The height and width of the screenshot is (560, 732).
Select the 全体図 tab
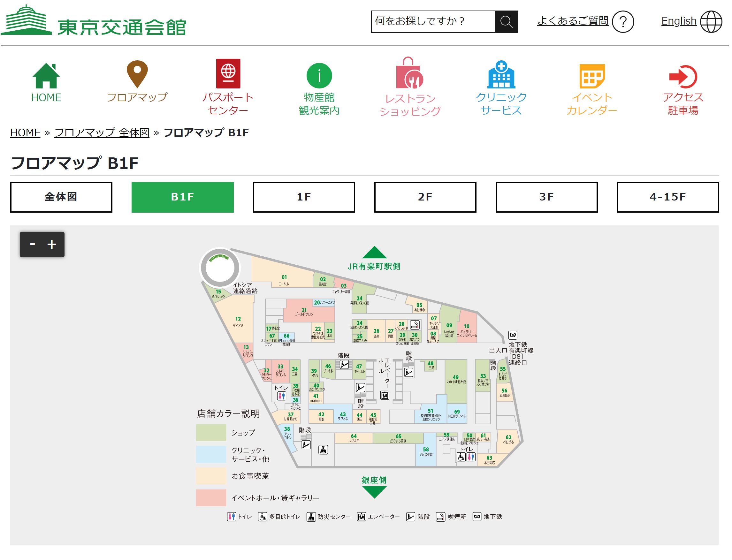tap(61, 197)
